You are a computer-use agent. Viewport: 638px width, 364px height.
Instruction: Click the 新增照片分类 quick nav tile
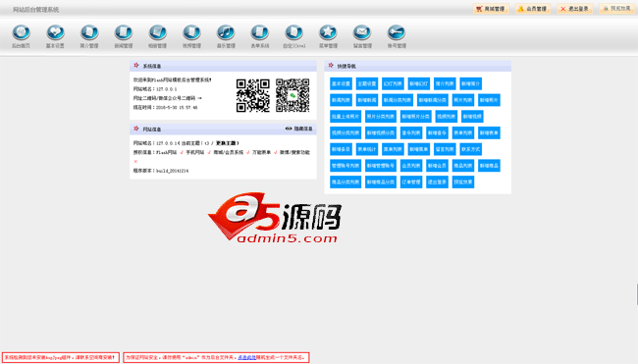(x=416, y=117)
